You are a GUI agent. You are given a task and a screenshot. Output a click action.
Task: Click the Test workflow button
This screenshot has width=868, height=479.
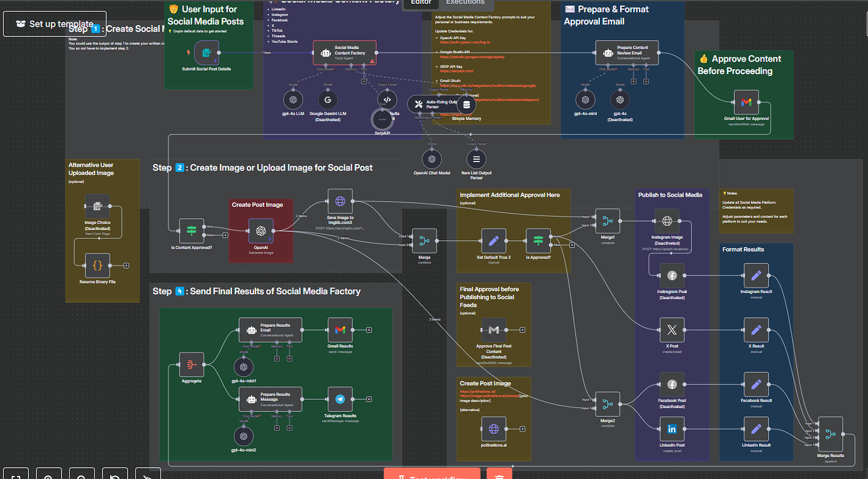pyautogui.click(x=431, y=475)
